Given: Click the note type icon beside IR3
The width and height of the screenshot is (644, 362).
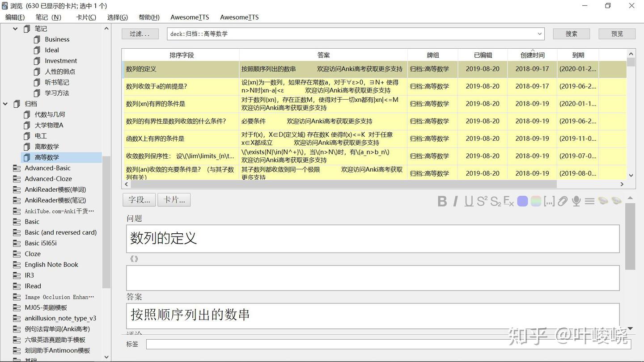Looking at the screenshot, I should [x=17, y=275].
